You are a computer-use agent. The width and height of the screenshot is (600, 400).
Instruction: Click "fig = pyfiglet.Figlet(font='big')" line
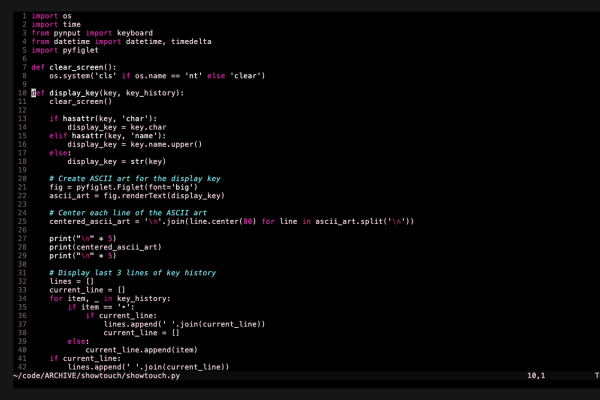pos(123,187)
